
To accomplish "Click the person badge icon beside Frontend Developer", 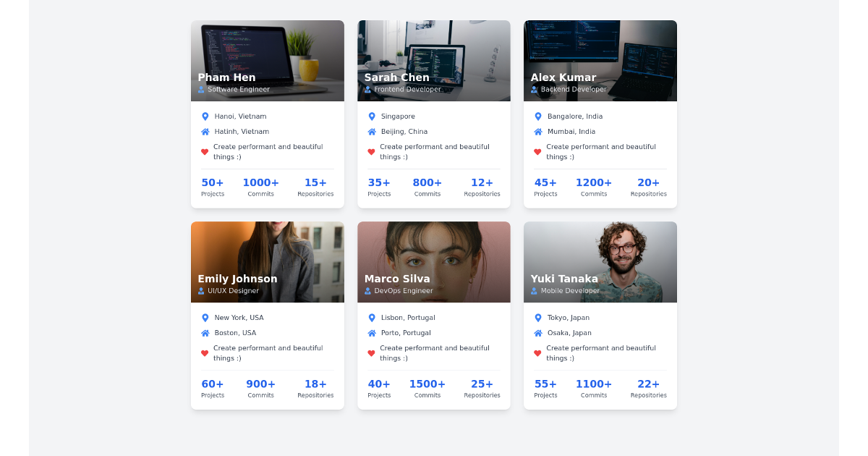I will click(368, 89).
